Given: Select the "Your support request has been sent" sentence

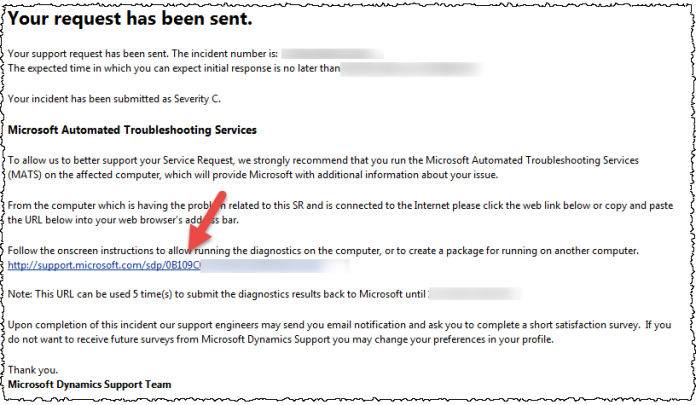Looking at the screenshot, I should coord(142,54).
